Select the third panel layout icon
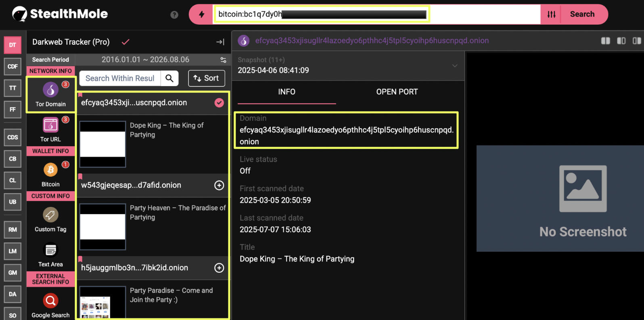The height and width of the screenshot is (320, 644). click(637, 40)
